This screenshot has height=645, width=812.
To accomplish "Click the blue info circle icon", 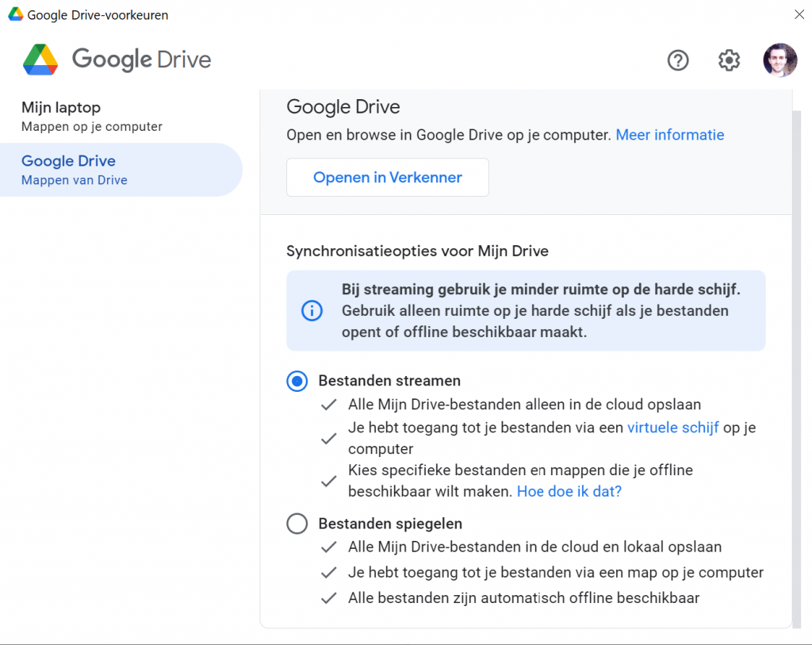I will (312, 311).
